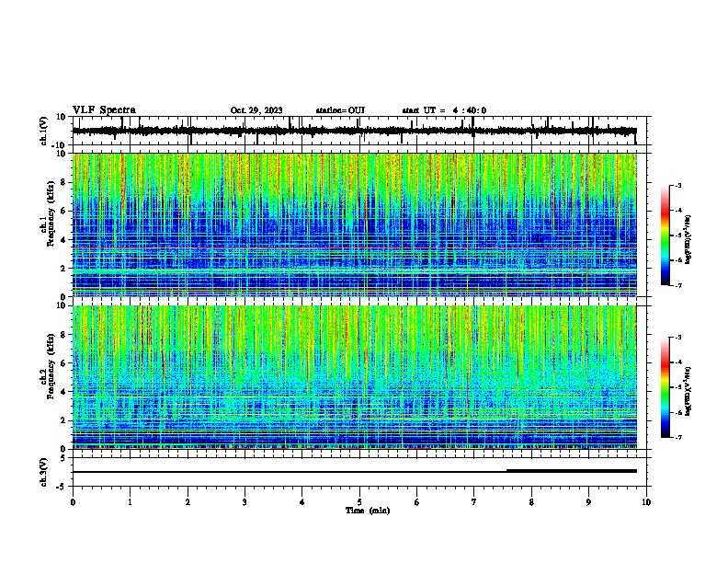Click the time axis tick label "5"
This screenshot has height=563, width=728.
(359, 502)
